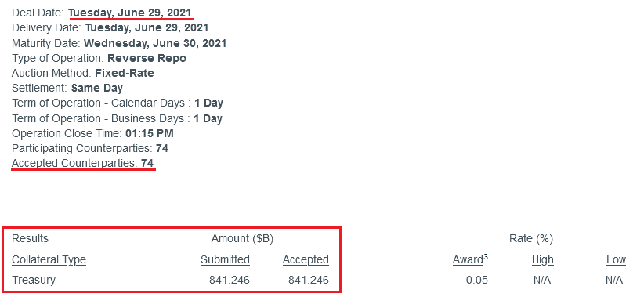The height and width of the screenshot is (308, 644).
Task: Select the Deal Date value text
Action: 130,13
